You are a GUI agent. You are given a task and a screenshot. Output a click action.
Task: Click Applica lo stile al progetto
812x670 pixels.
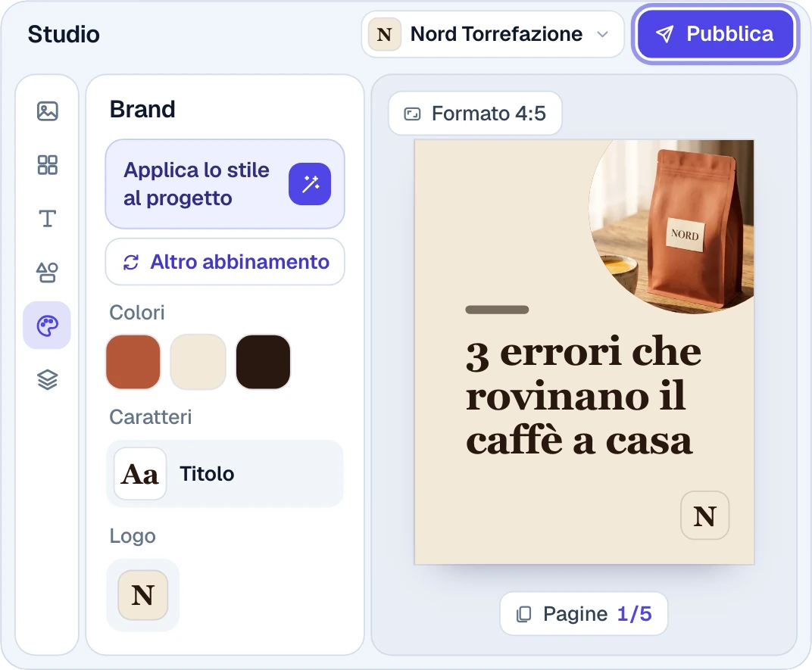click(x=225, y=184)
